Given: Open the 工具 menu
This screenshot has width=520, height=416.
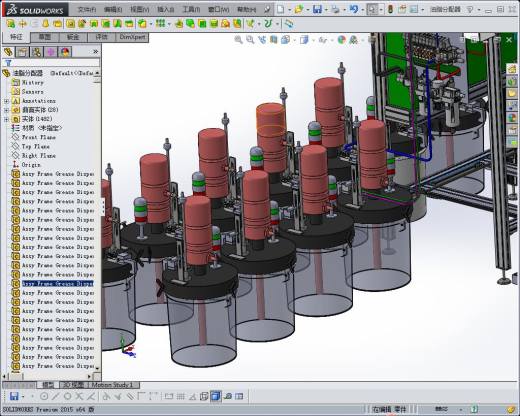Looking at the screenshot, I should pos(191,9).
